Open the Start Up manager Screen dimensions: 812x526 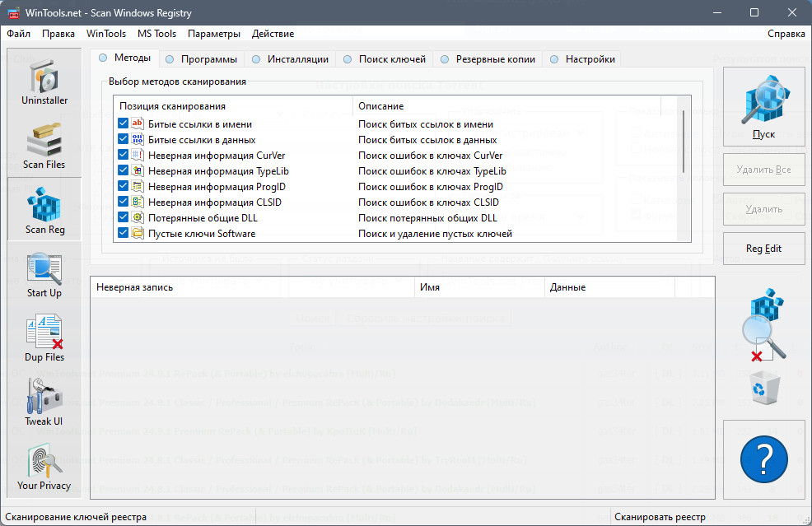click(x=44, y=274)
